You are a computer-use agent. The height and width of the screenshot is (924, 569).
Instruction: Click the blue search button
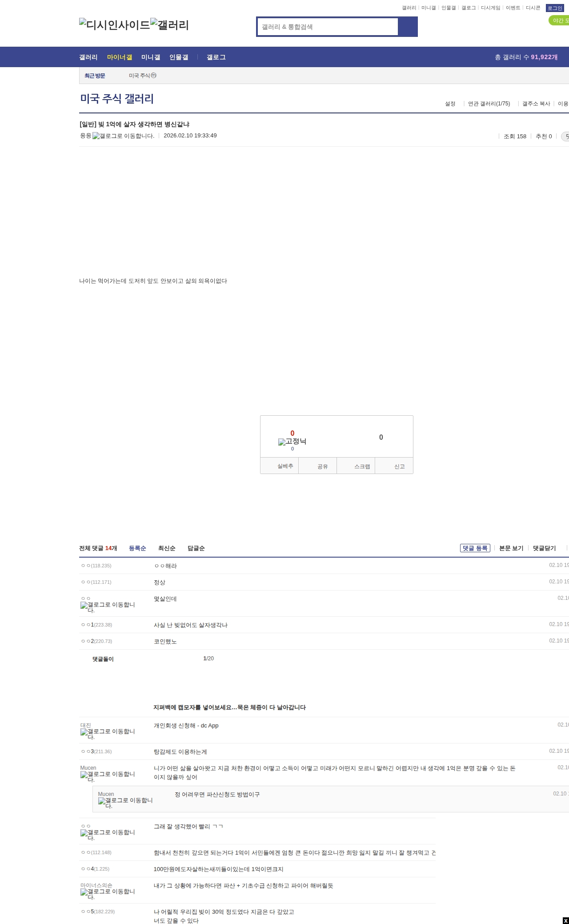[408, 27]
